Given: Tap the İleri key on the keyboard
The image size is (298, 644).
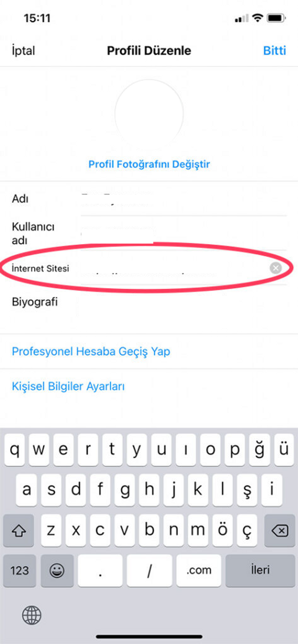Looking at the screenshot, I should click(x=260, y=570).
